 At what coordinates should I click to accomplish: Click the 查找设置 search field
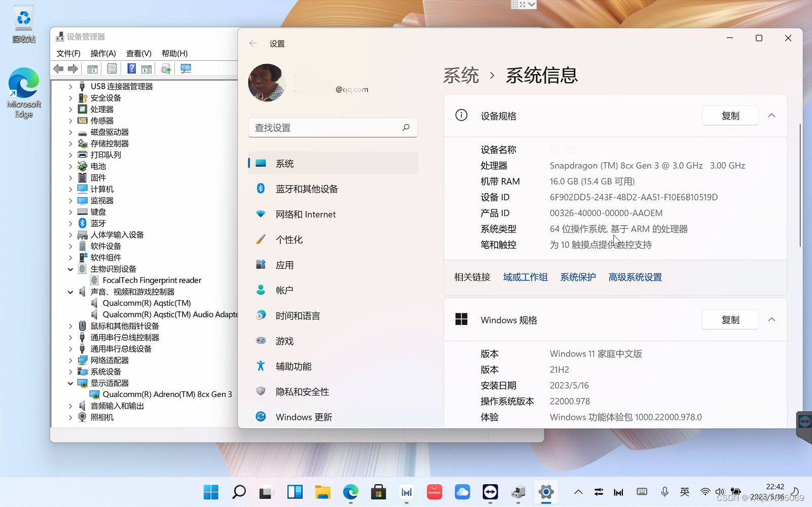coord(332,127)
